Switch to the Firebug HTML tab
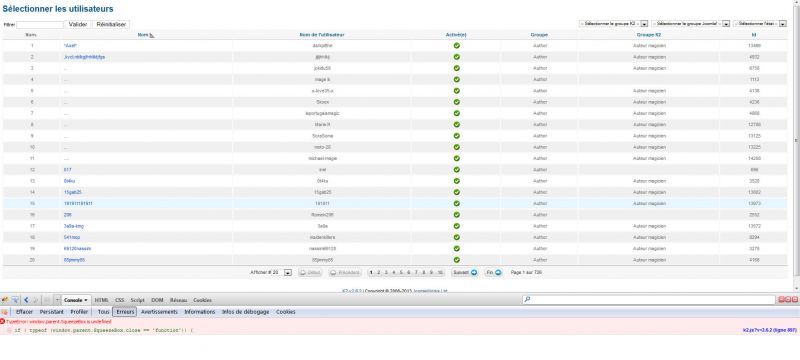The image size is (800, 360). click(102, 300)
